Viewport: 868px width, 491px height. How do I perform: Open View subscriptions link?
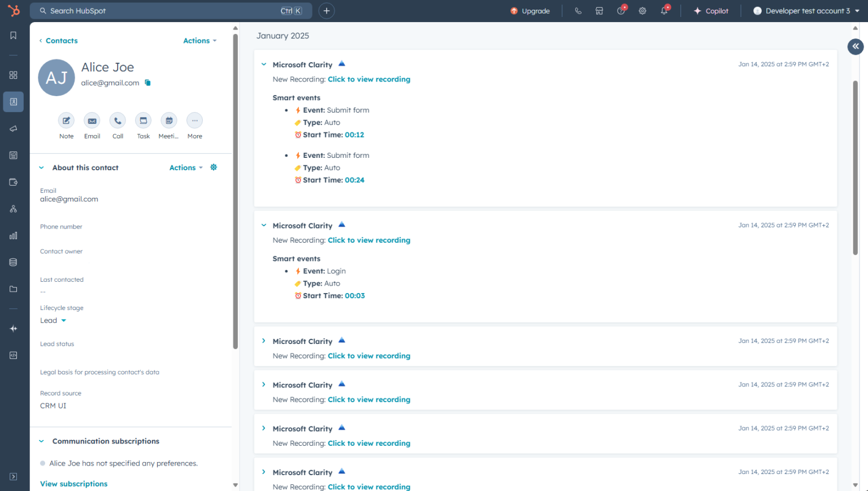(x=73, y=484)
